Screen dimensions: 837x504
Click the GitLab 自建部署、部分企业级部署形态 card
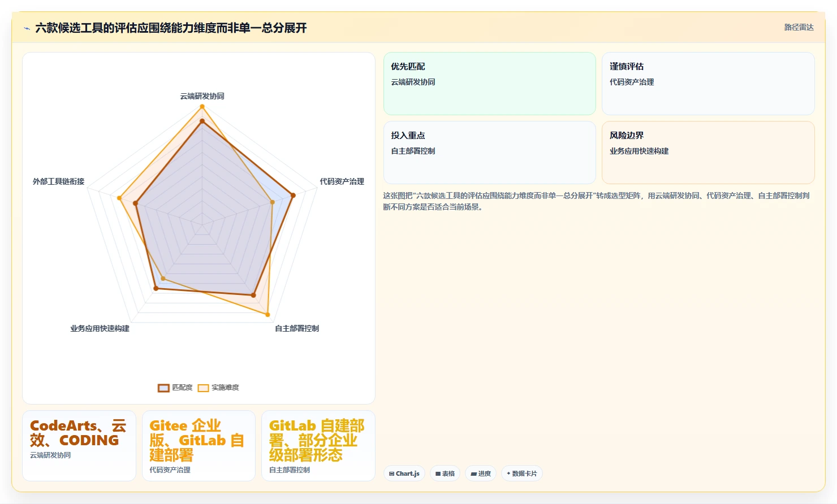pos(318,446)
